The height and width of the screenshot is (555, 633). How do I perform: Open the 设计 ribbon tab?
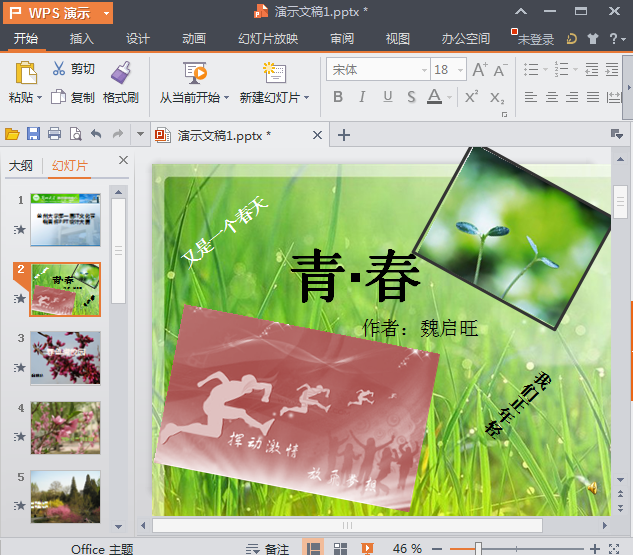coord(138,39)
